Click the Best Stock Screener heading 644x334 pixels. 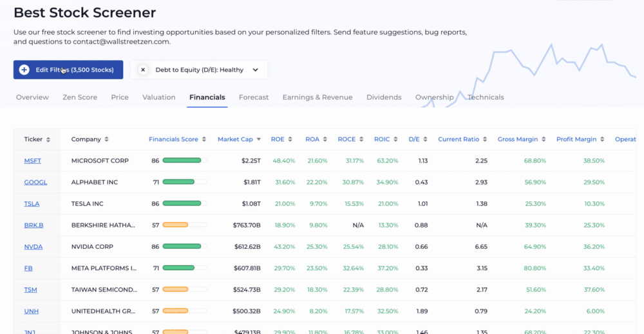click(84, 12)
